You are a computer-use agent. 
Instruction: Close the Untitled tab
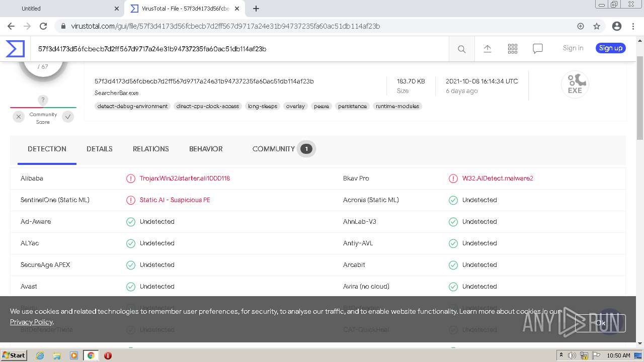[117, 9]
